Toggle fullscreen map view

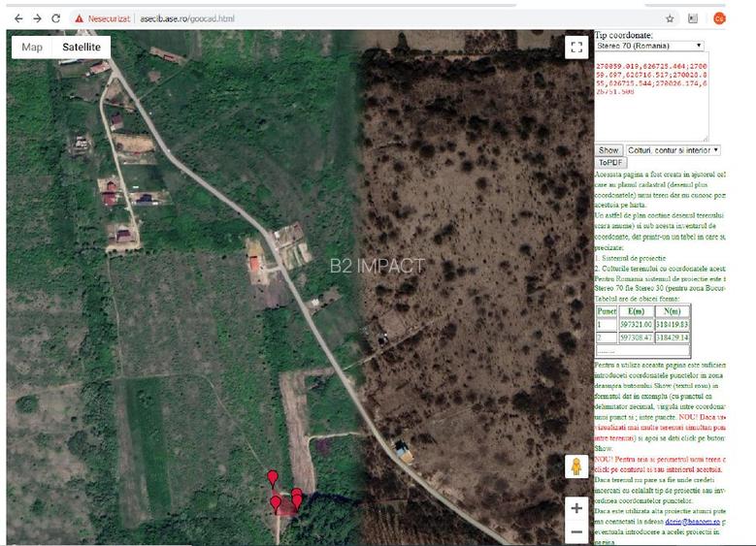click(576, 48)
